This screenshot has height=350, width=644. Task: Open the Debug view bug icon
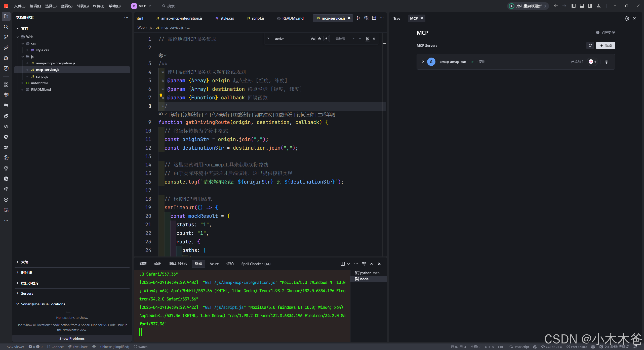coord(6,58)
